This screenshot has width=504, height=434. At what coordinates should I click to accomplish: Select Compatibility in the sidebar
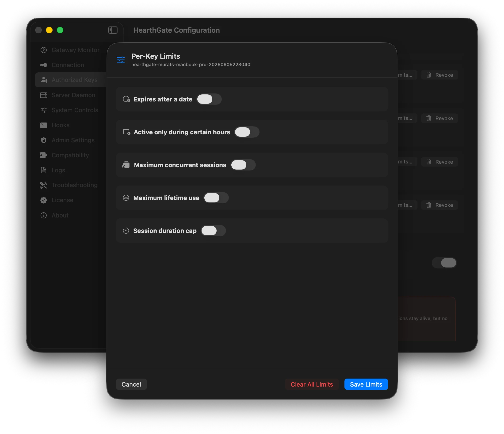[x=70, y=155]
